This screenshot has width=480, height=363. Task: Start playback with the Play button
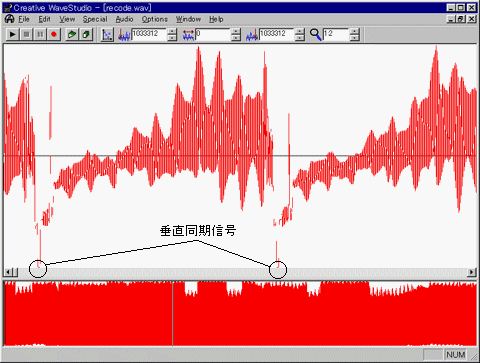click(13, 34)
